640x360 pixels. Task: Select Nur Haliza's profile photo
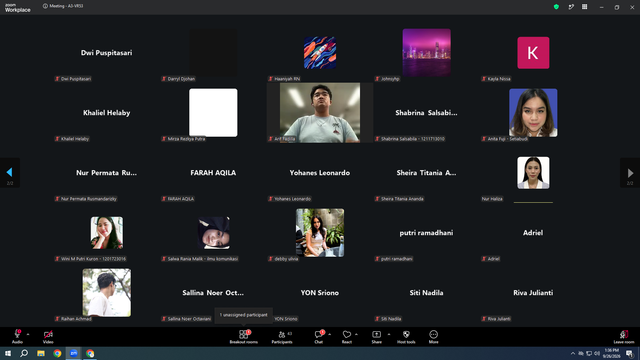click(533, 173)
